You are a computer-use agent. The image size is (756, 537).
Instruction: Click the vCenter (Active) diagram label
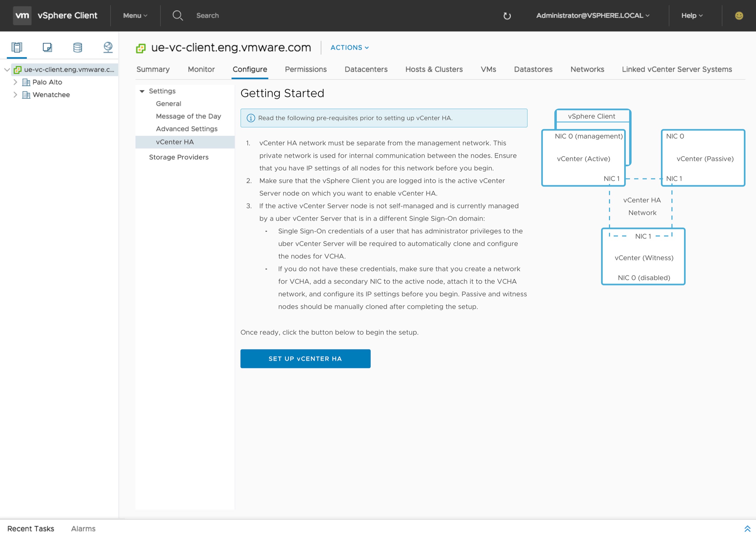tap(584, 159)
